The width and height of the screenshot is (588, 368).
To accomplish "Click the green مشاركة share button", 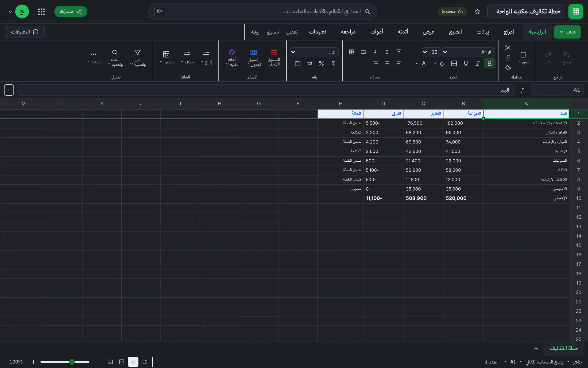I will [x=71, y=12].
